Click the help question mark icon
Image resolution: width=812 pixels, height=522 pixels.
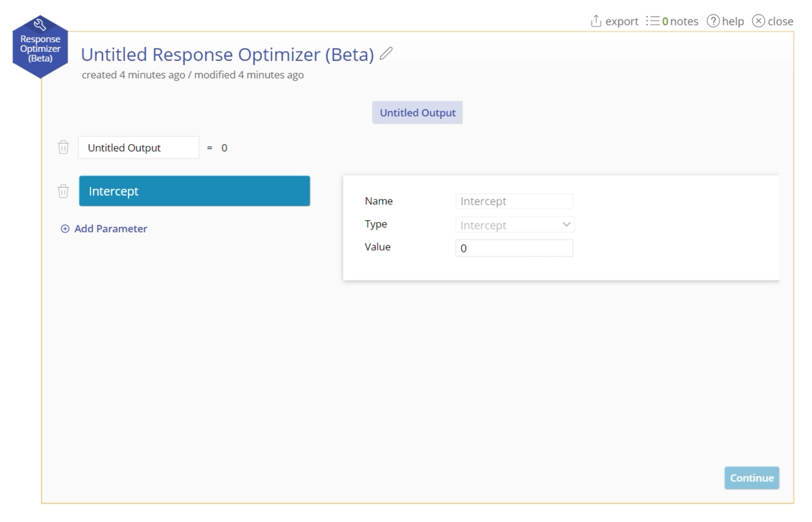713,21
